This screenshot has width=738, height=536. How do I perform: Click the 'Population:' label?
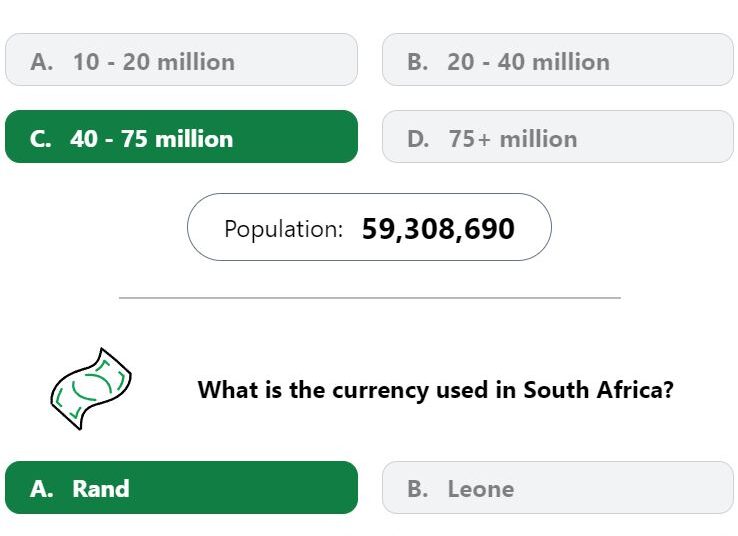pos(283,229)
